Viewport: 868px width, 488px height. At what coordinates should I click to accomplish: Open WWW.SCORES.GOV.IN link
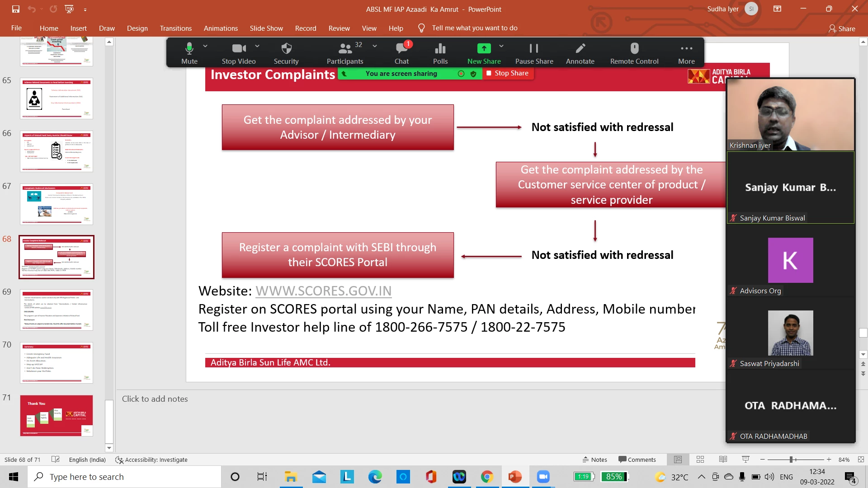pyautogui.click(x=324, y=291)
